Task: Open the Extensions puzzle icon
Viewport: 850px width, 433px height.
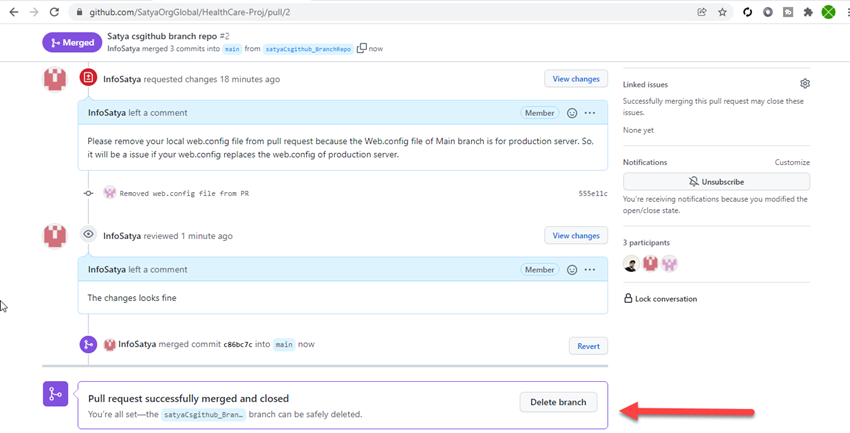Action: click(x=808, y=12)
